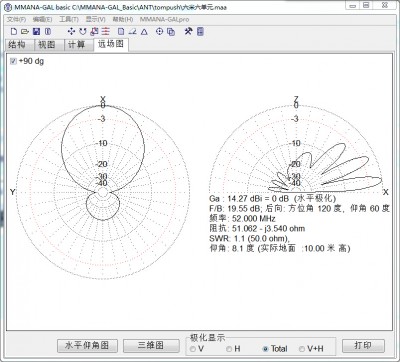Open the 工具(T) menu
400x362 pixels.
[x=69, y=19]
